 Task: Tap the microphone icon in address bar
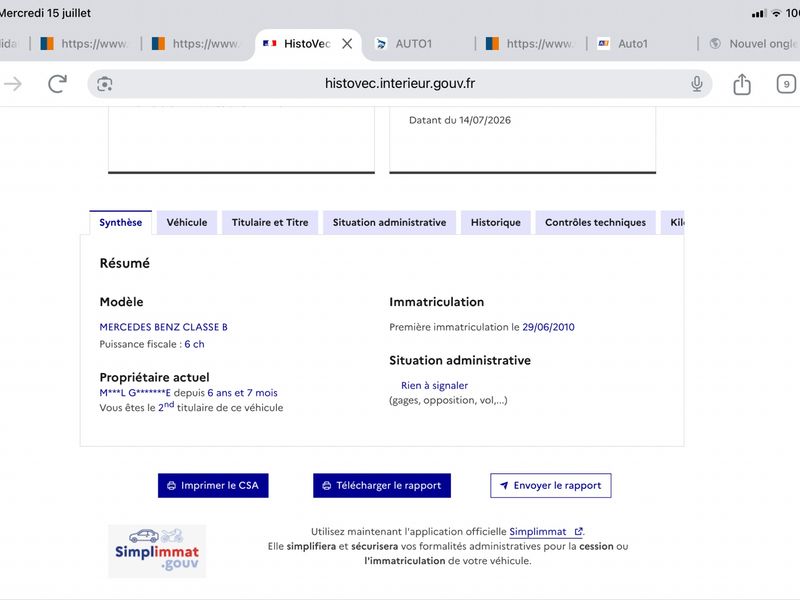696,84
